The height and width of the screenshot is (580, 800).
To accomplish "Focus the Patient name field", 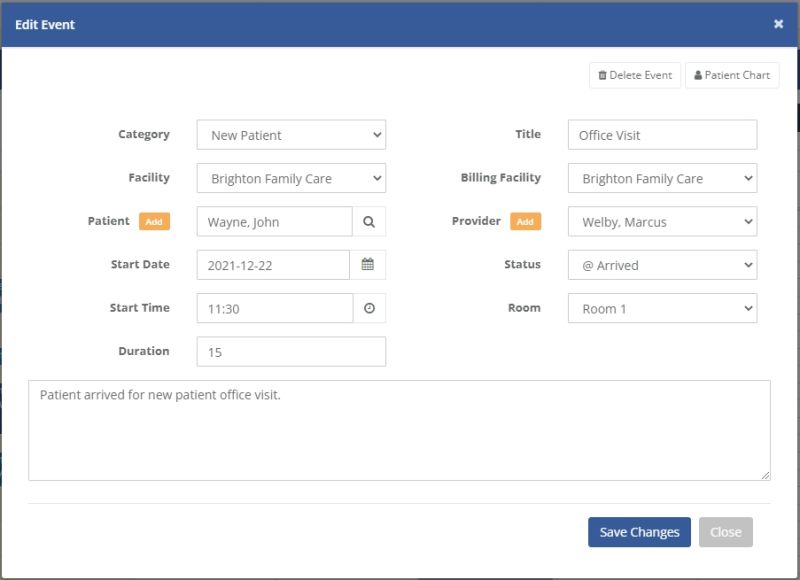I will 274,222.
